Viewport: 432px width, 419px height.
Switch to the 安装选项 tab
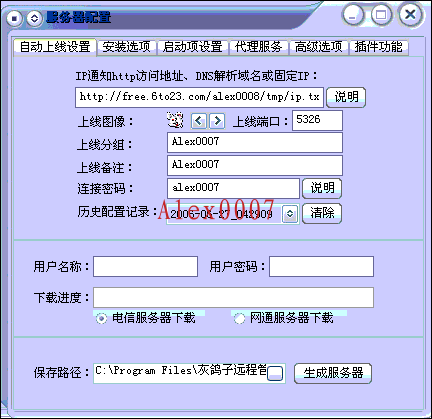pos(126,47)
